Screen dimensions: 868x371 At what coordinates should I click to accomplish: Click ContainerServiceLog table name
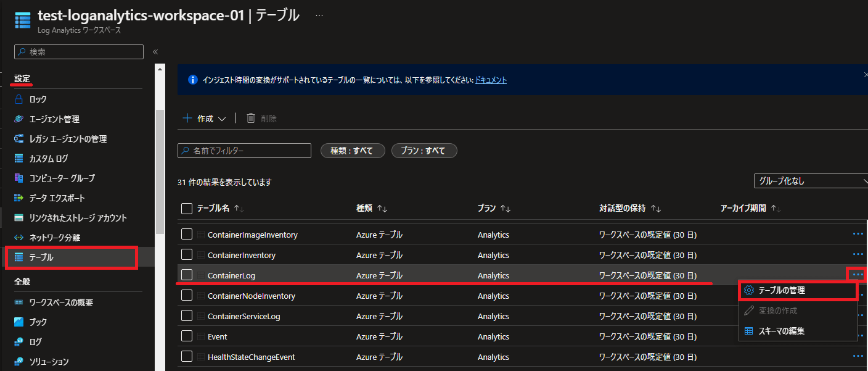[244, 316]
